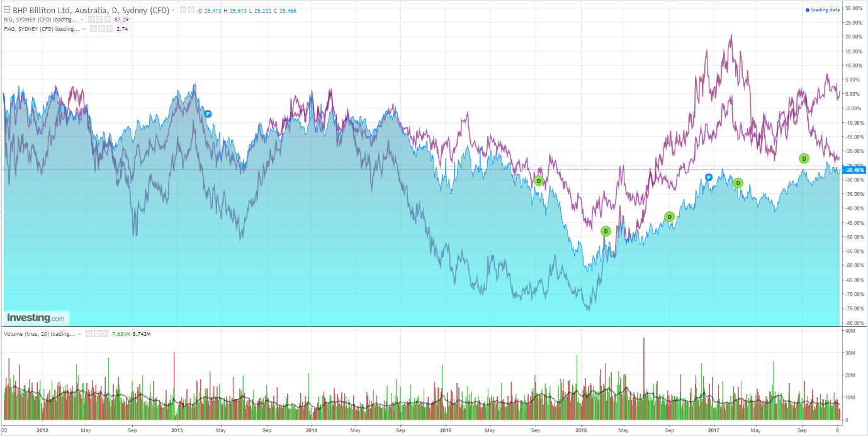Click the open price value 25.413
The width and height of the screenshot is (868, 436).
[x=213, y=11]
